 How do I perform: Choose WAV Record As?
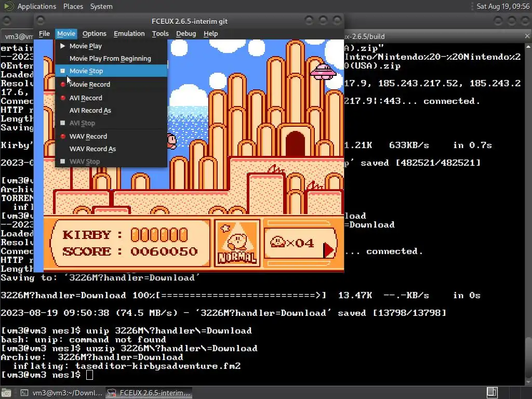(111, 149)
